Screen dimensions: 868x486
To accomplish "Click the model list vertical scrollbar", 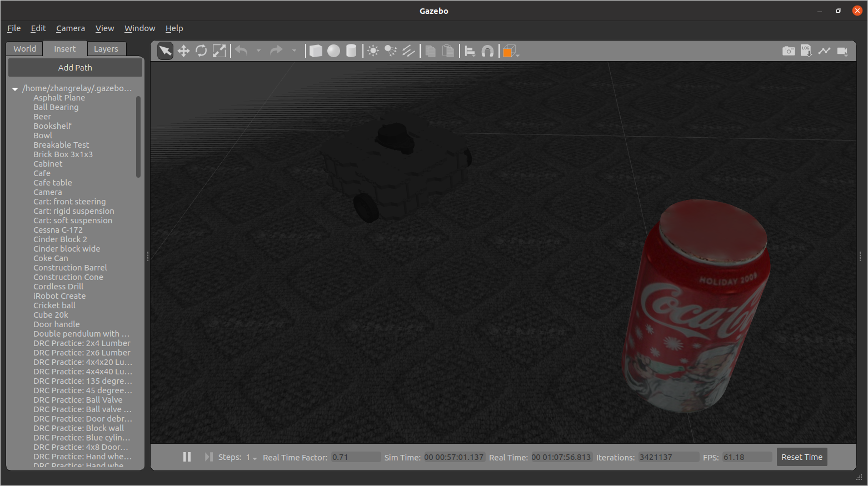I will [138, 137].
